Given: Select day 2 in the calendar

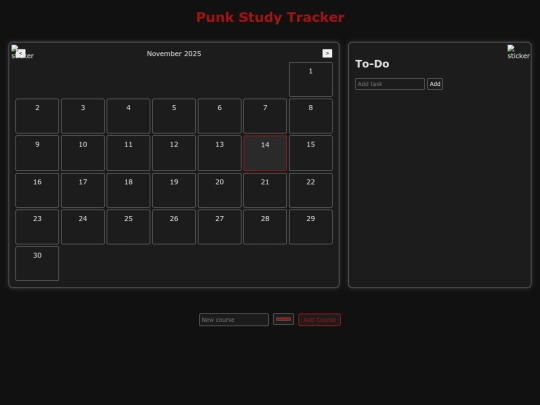Looking at the screenshot, I should point(37,116).
